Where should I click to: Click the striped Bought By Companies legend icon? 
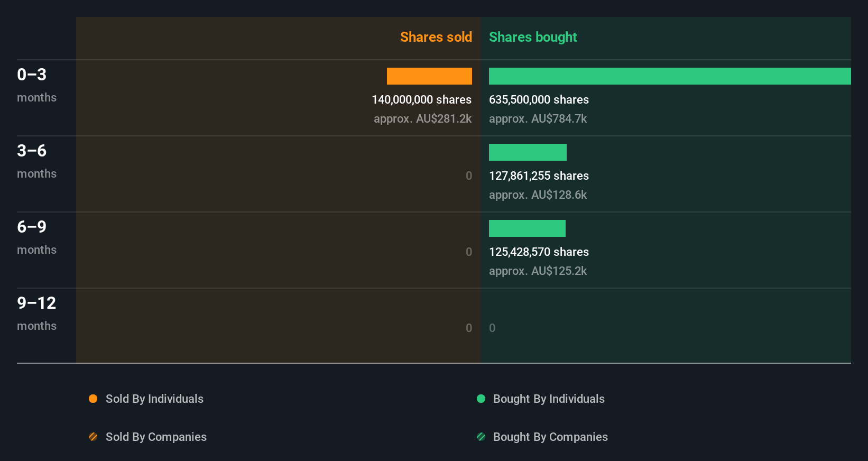[481, 437]
